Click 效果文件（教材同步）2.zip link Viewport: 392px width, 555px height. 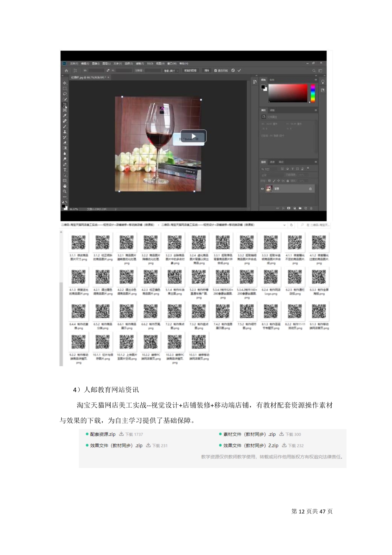(x=251, y=446)
